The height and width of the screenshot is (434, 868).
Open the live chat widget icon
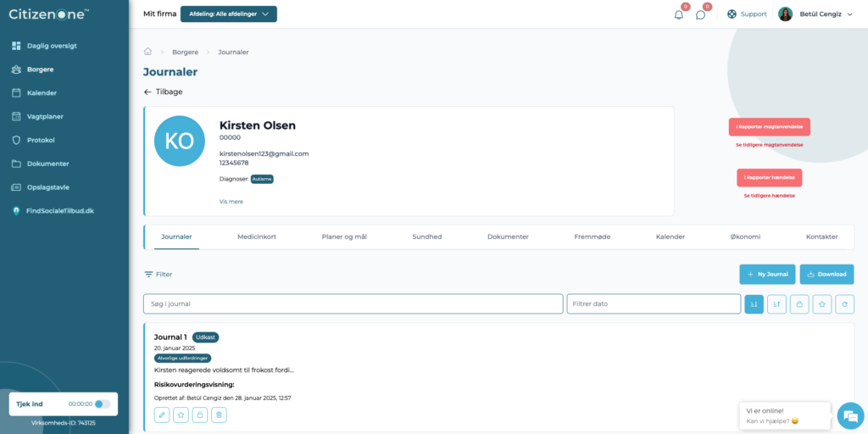coord(850,415)
